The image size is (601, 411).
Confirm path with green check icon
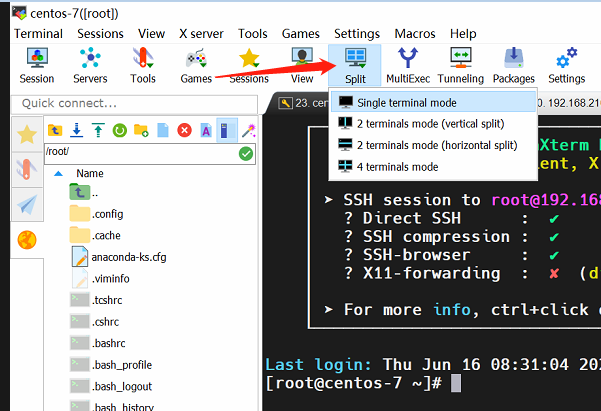246,154
